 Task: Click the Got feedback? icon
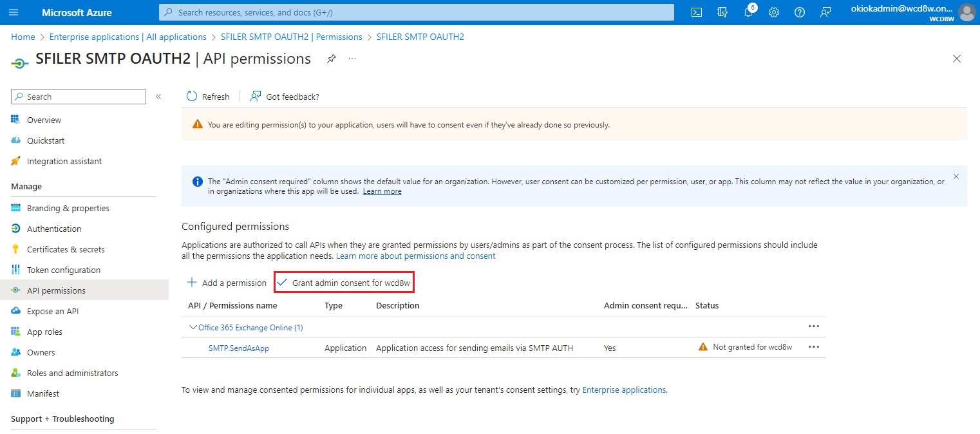(256, 96)
